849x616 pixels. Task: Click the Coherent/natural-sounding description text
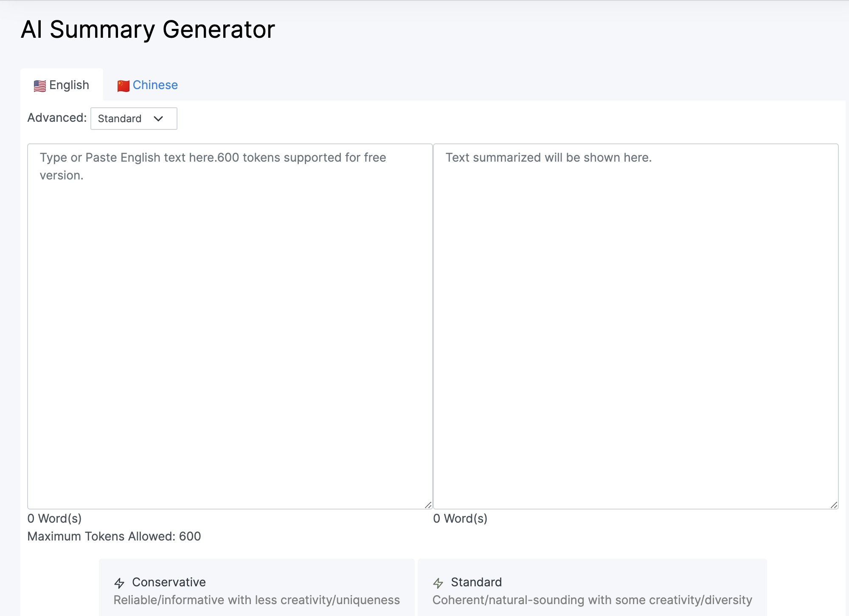click(592, 600)
